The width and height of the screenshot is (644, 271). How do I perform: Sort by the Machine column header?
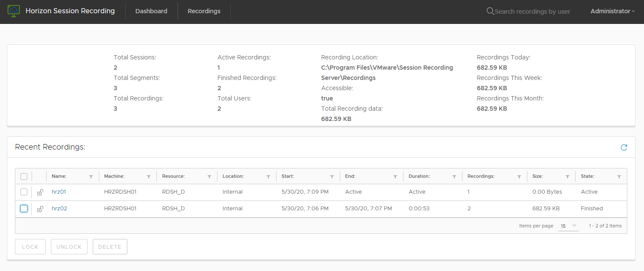114,176
